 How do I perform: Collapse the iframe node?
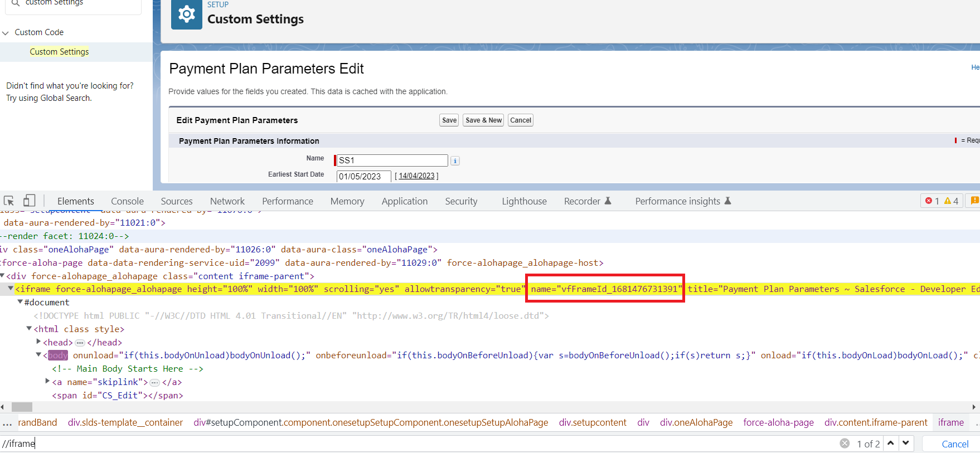click(x=11, y=289)
